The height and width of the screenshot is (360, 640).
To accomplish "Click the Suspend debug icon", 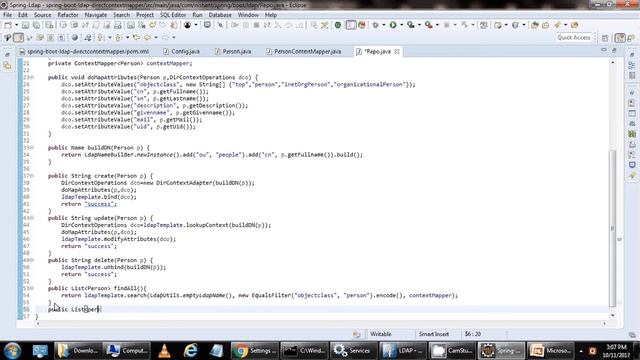I will click(x=246, y=25).
